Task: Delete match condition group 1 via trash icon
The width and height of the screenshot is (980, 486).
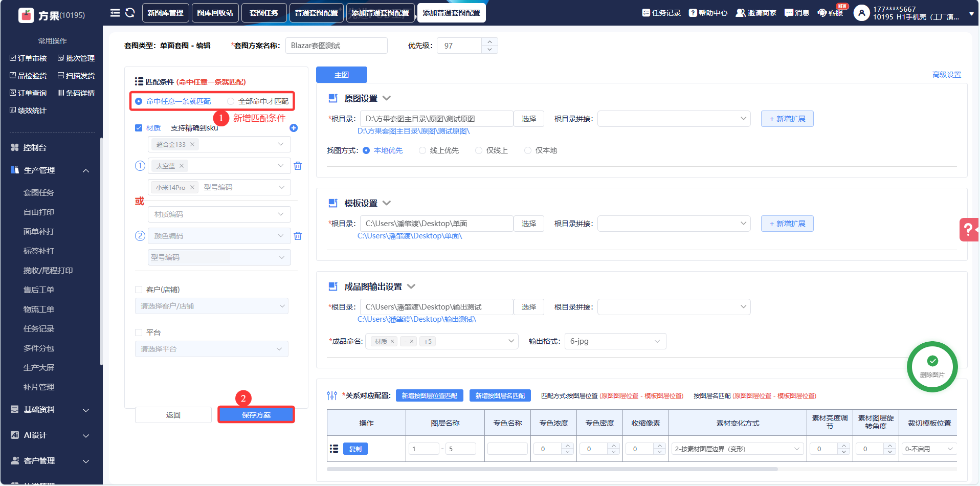Action: click(x=298, y=166)
